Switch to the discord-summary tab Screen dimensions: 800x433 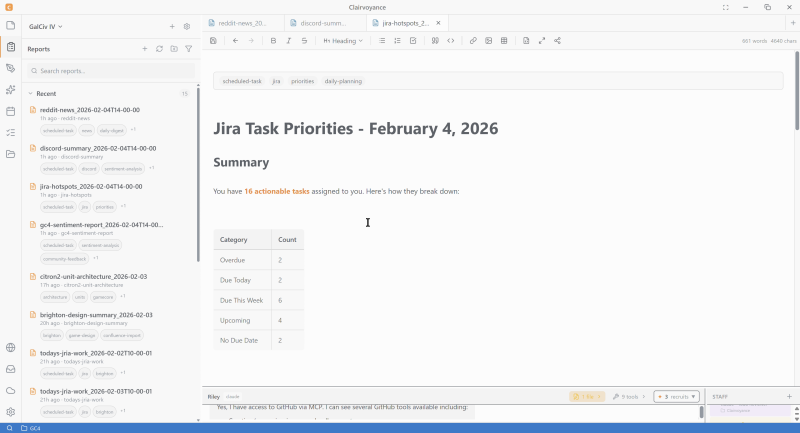point(322,21)
